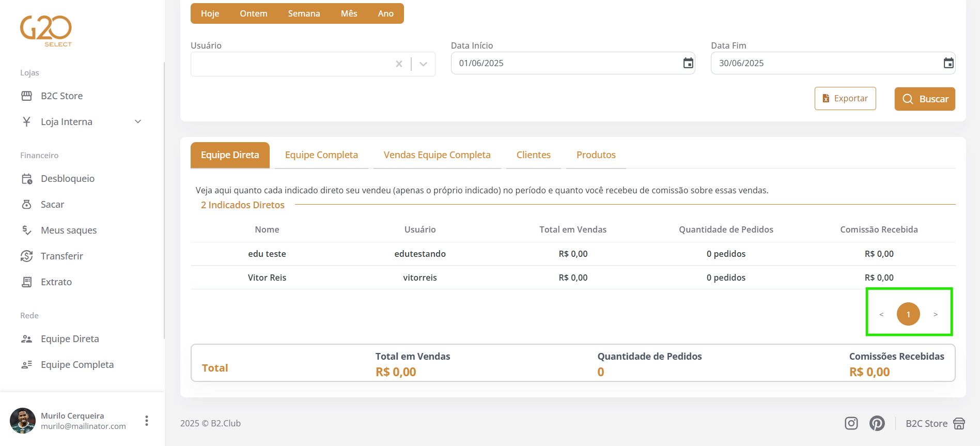Open Data Início calendar picker icon

(688, 63)
